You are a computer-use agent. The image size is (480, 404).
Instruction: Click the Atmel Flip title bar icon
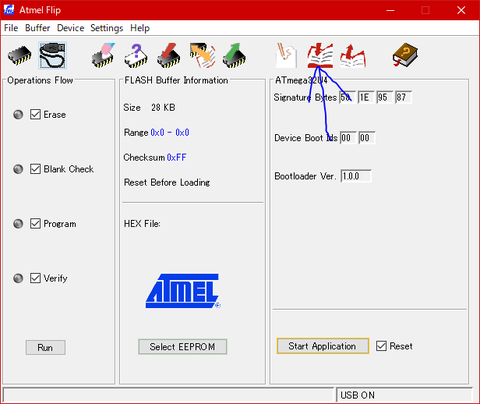9,10
